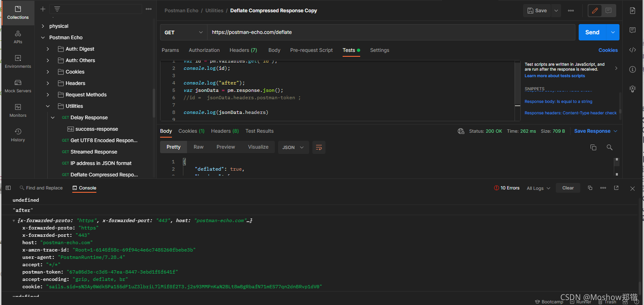Open the JSON format dropdown
Viewport: 644px width, 305px height.
(x=293, y=147)
